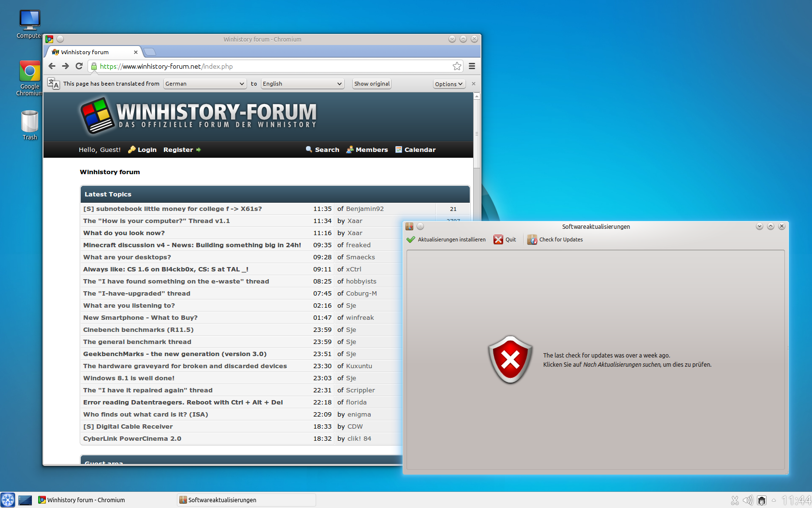The image size is (812, 508).
Task: Click the Login key icon
Action: click(x=131, y=149)
